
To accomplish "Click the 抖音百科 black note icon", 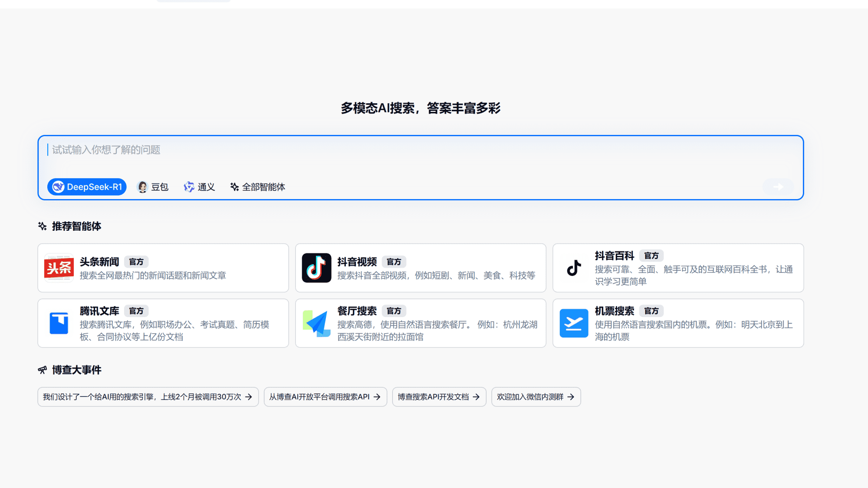I will (574, 268).
